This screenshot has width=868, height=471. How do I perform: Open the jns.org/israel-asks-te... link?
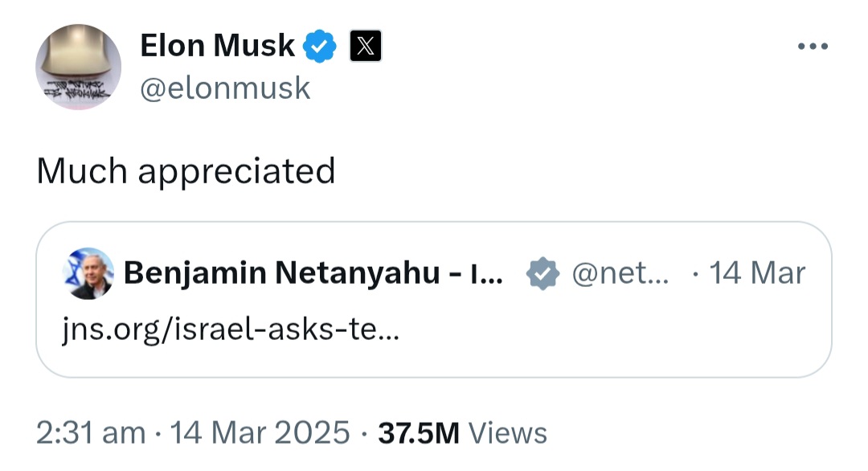pyautogui.click(x=231, y=330)
